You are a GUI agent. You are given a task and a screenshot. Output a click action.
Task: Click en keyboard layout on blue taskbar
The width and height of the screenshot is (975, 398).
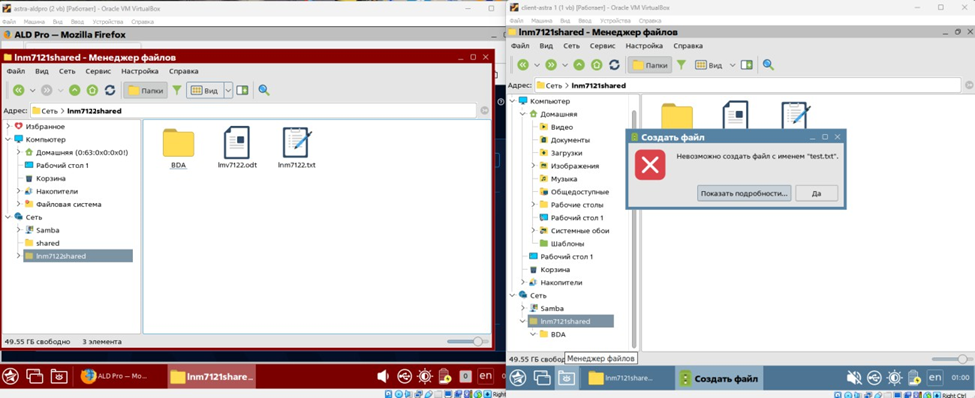tap(935, 377)
